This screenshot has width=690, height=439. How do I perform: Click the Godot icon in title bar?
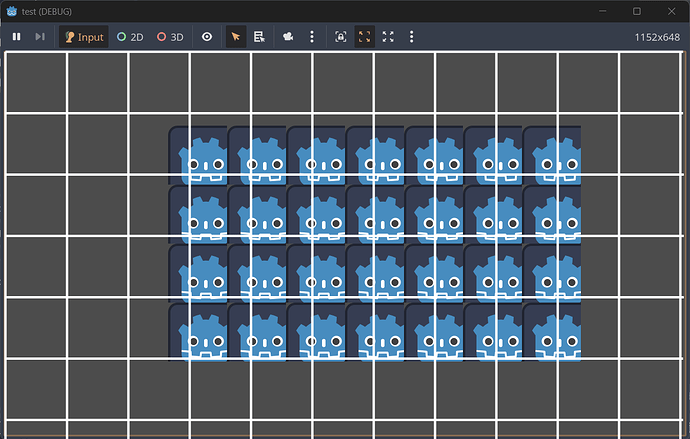click(x=12, y=11)
